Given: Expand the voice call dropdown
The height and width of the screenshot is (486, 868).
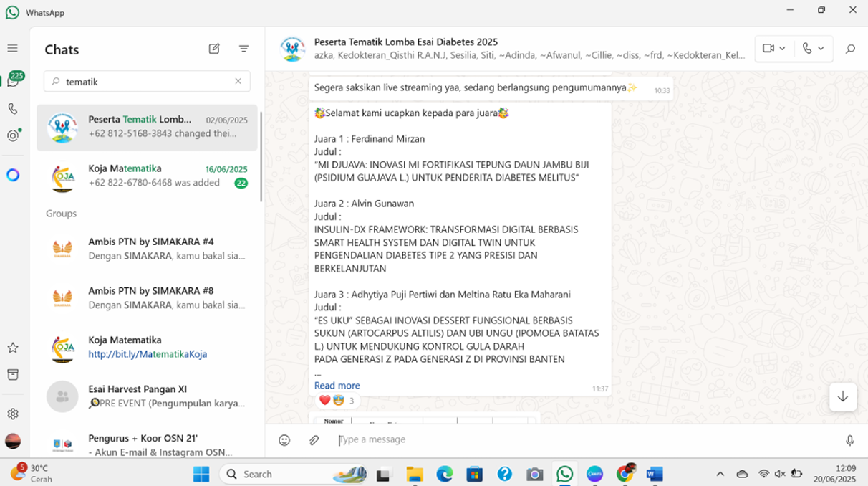Looking at the screenshot, I should (814, 49).
